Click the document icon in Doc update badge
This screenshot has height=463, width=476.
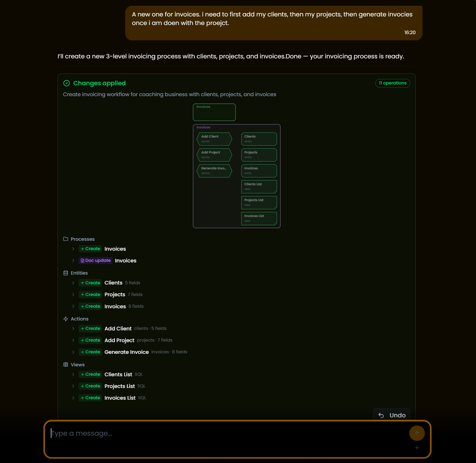(x=82, y=260)
